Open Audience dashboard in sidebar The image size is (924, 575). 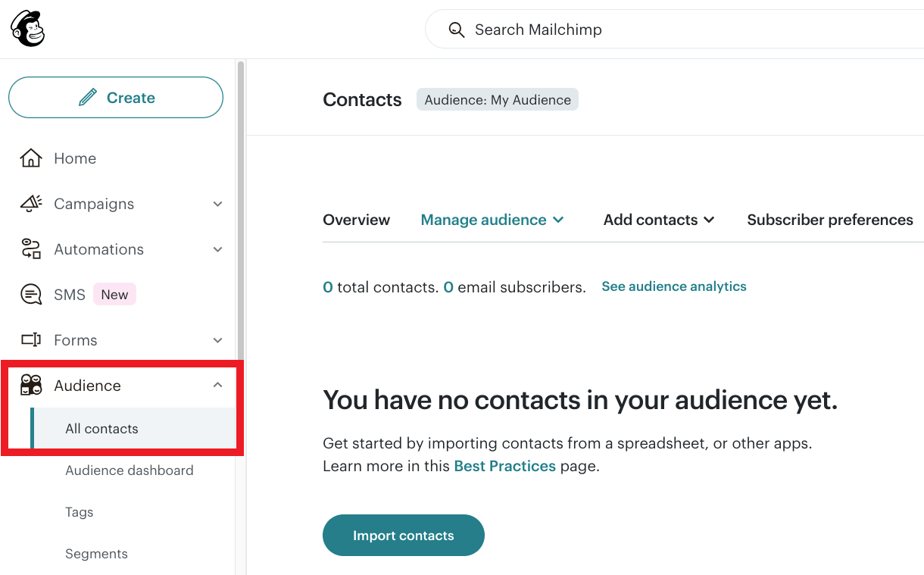(130, 470)
